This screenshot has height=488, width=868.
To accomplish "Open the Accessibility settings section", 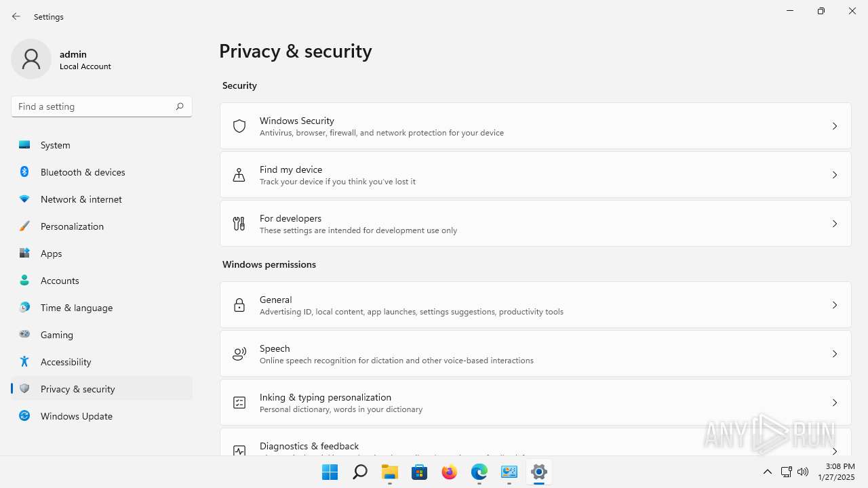I will [66, 362].
